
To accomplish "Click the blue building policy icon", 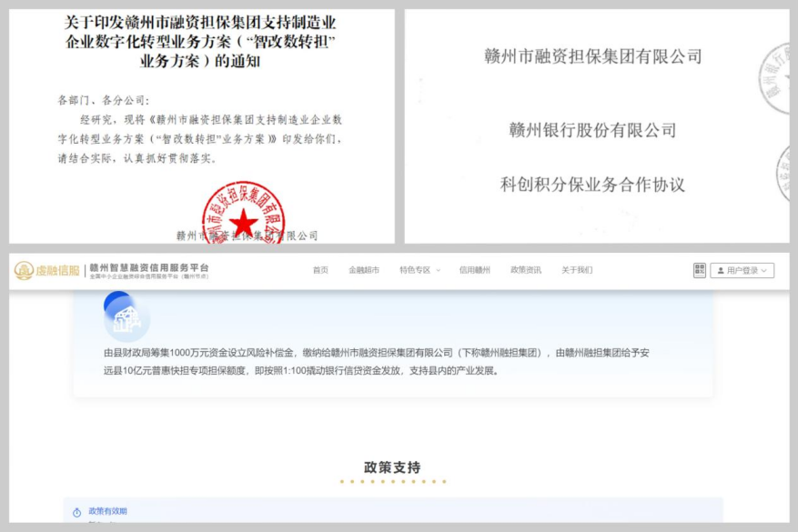I will [126, 316].
